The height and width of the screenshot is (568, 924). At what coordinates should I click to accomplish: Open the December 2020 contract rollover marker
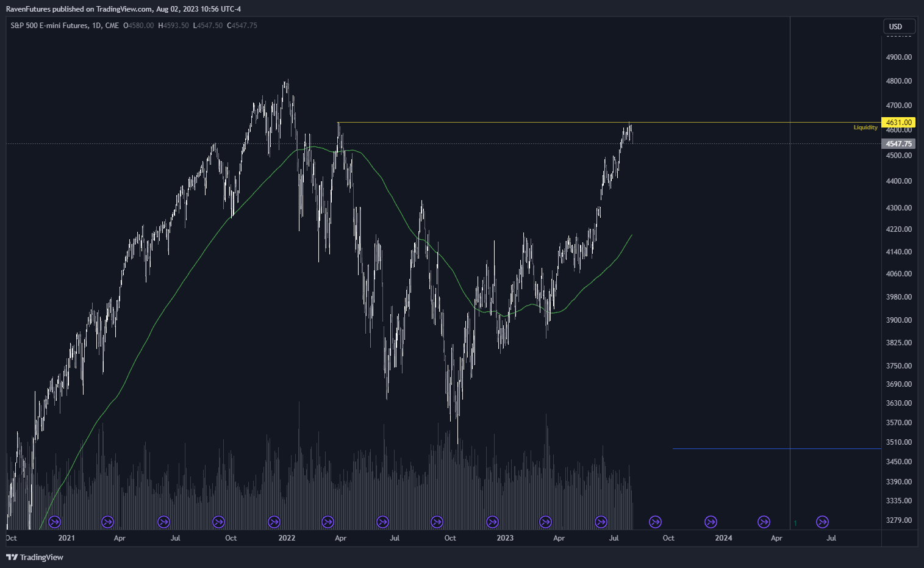coord(54,522)
